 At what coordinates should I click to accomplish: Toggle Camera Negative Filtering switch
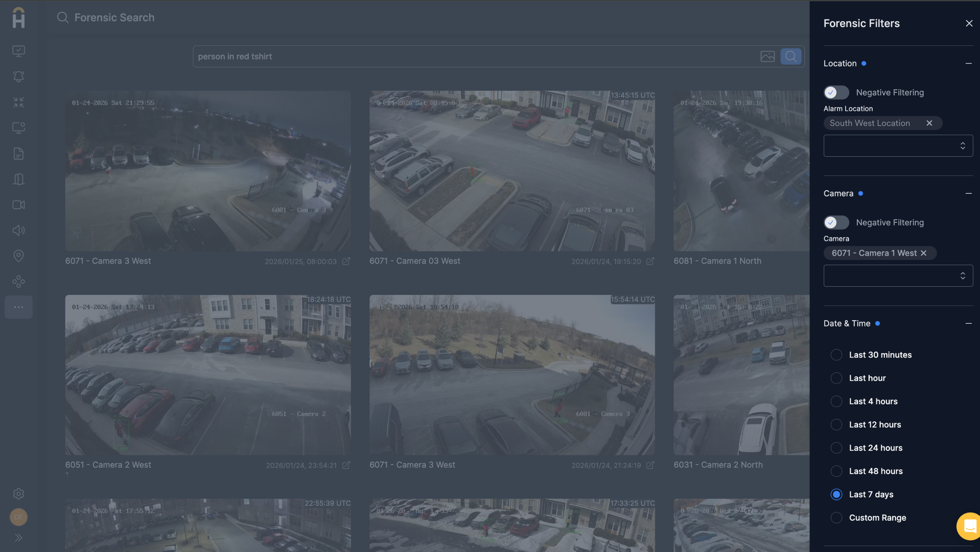tap(836, 222)
